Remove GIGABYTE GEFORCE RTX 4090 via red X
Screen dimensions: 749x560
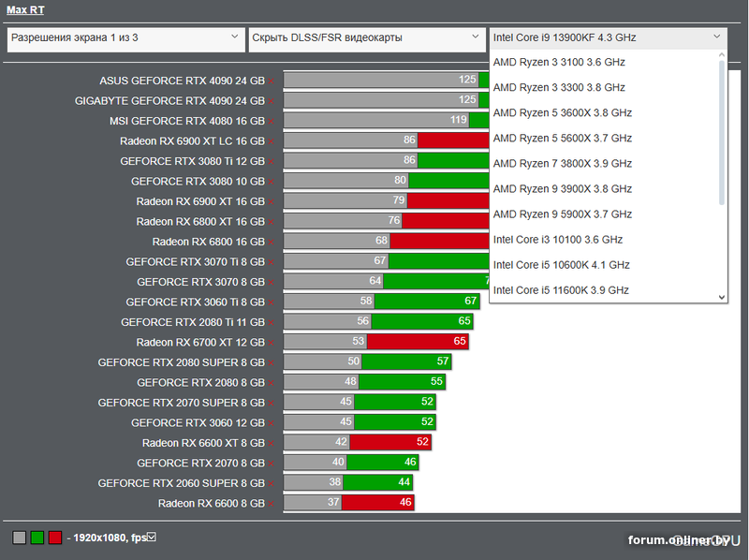coord(271,101)
